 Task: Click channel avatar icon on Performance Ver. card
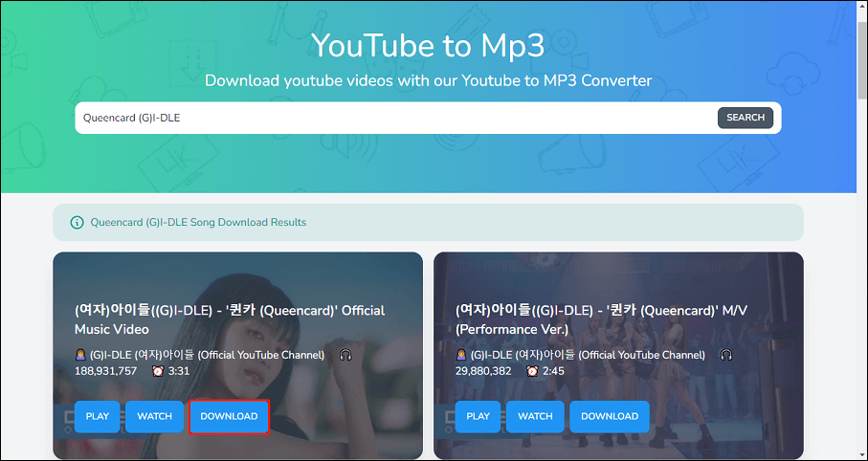[x=460, y=355]
